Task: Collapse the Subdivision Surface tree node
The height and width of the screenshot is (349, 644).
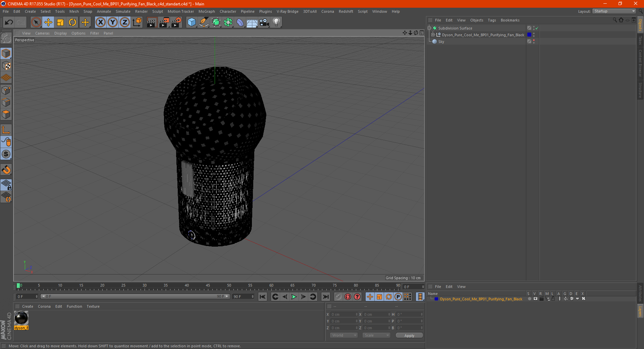Action: tap(429, 28)
